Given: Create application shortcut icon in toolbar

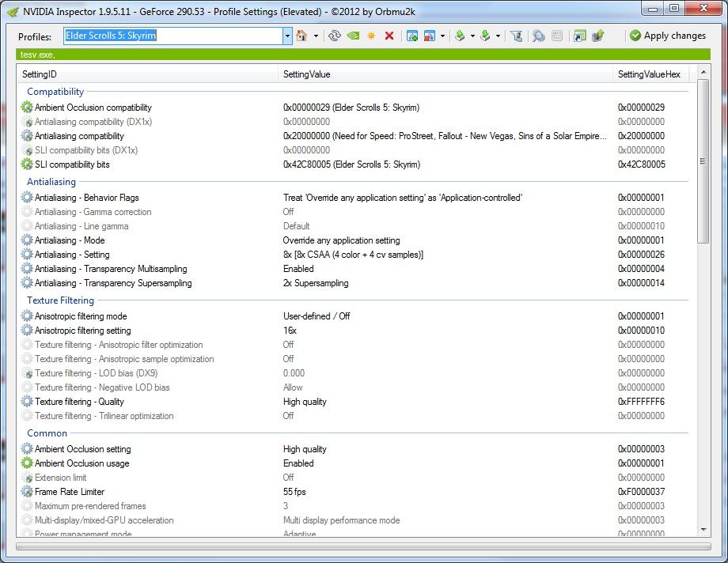Looking at the screenshot, I should tap(579, 36).
